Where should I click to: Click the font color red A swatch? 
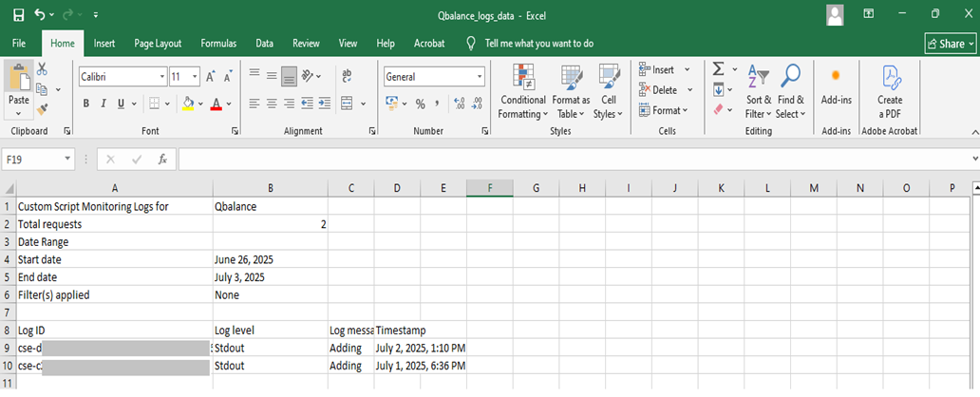point(217,104)
